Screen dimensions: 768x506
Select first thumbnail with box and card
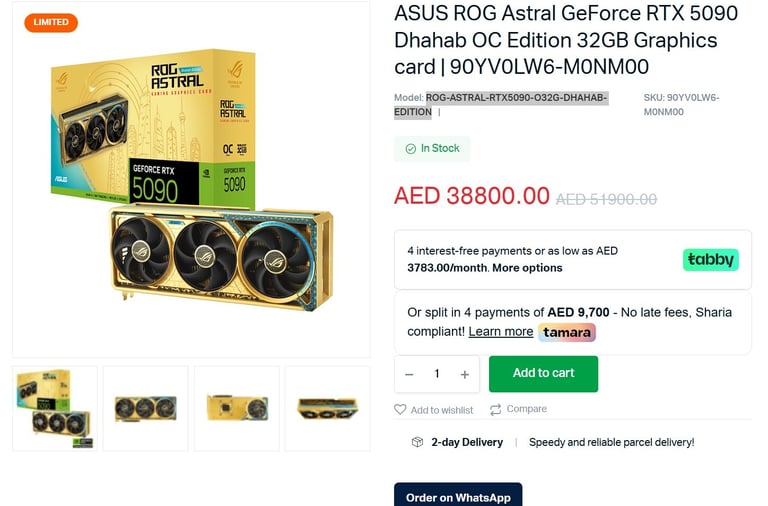pyautogui.click(x=55, y=409)
